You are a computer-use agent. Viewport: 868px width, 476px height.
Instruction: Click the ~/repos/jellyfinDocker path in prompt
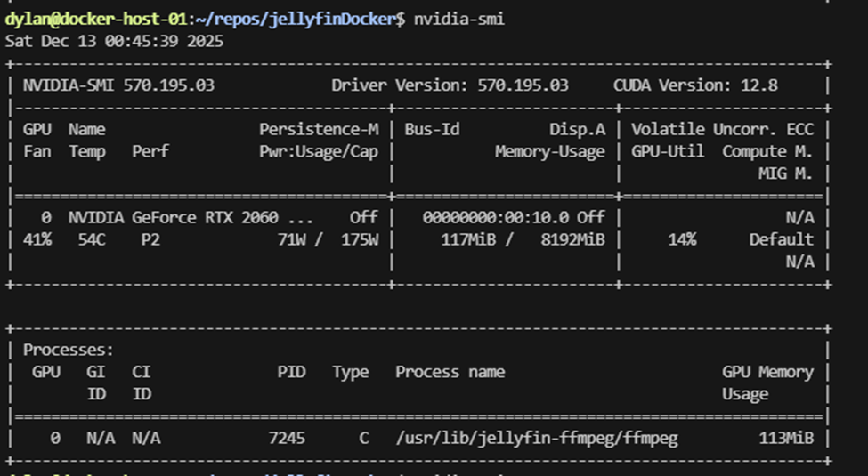pyautogui.click(x=296, y=19)
